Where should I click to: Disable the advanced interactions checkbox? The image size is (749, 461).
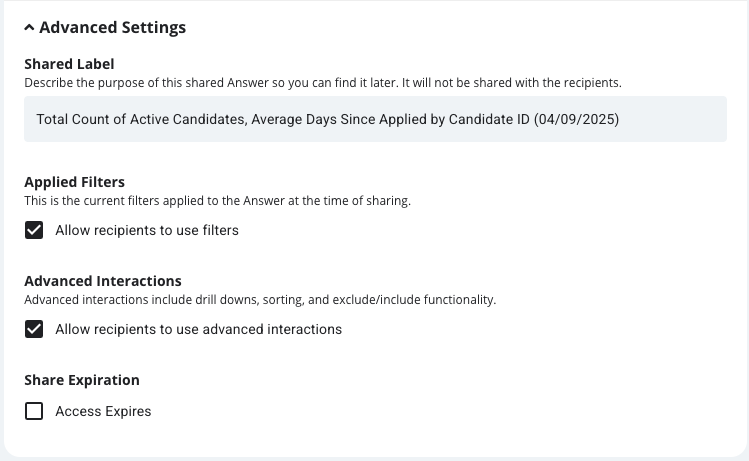click(x=34, y=329)
